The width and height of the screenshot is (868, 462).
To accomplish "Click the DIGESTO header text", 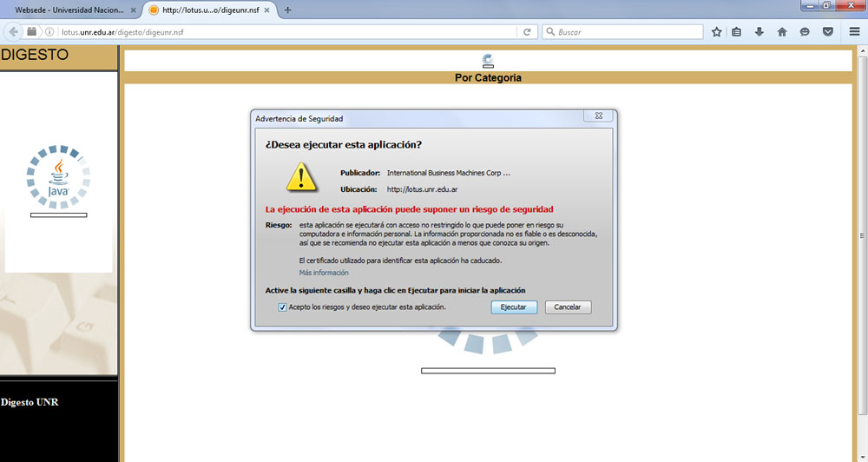I will click(x=35, y=55).
